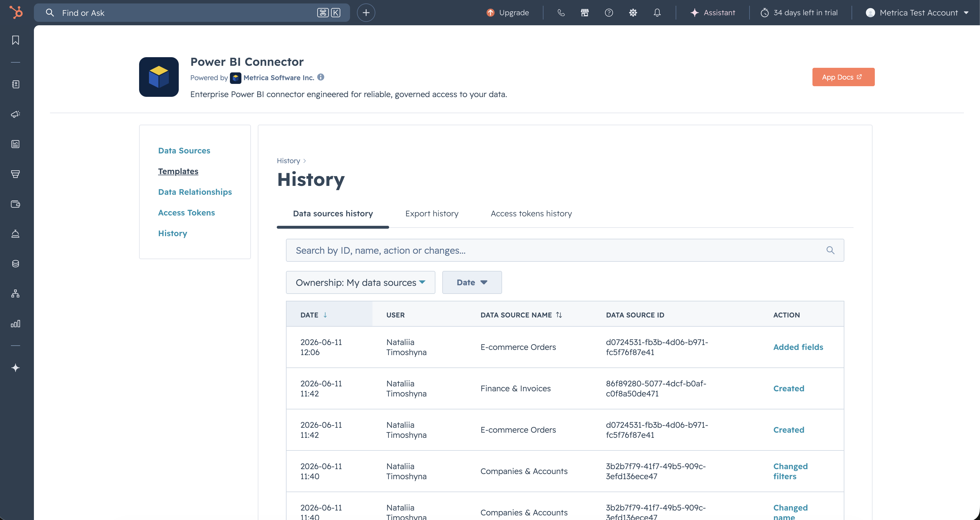Open the Created action for E-commerce Orders
Viewport: 980px width, 520px height.
coord(789,430)
